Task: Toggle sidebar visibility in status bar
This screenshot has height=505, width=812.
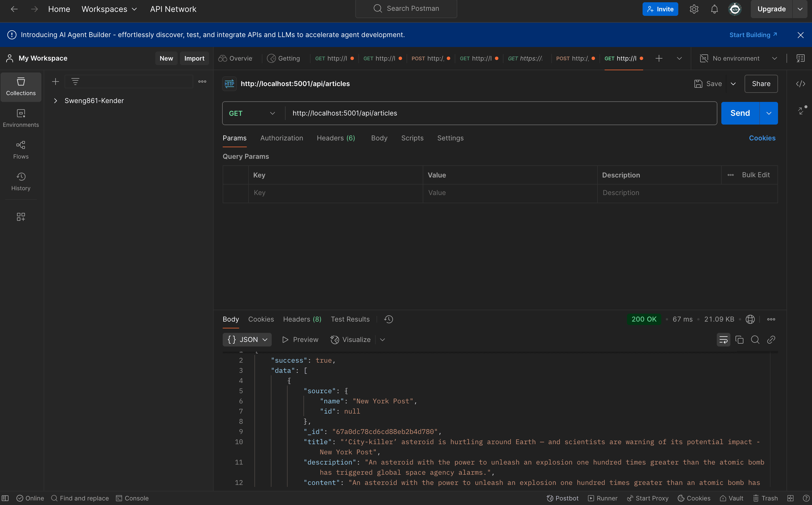Action: 5,498
